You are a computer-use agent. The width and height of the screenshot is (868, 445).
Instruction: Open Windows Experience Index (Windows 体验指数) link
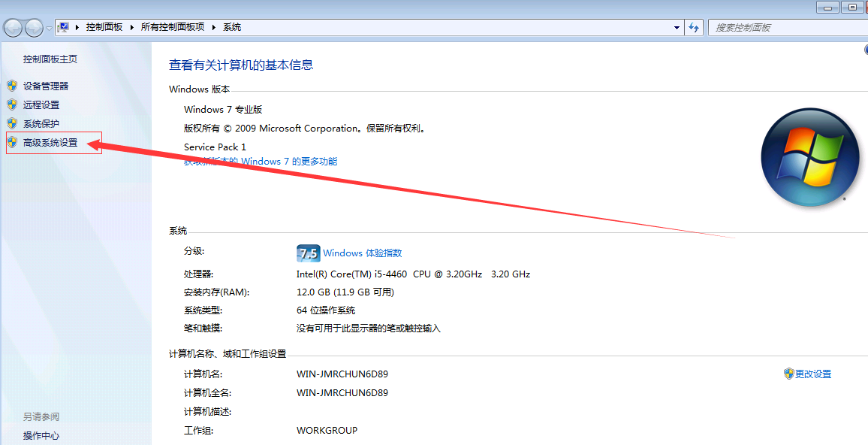[x=363, y=253]
